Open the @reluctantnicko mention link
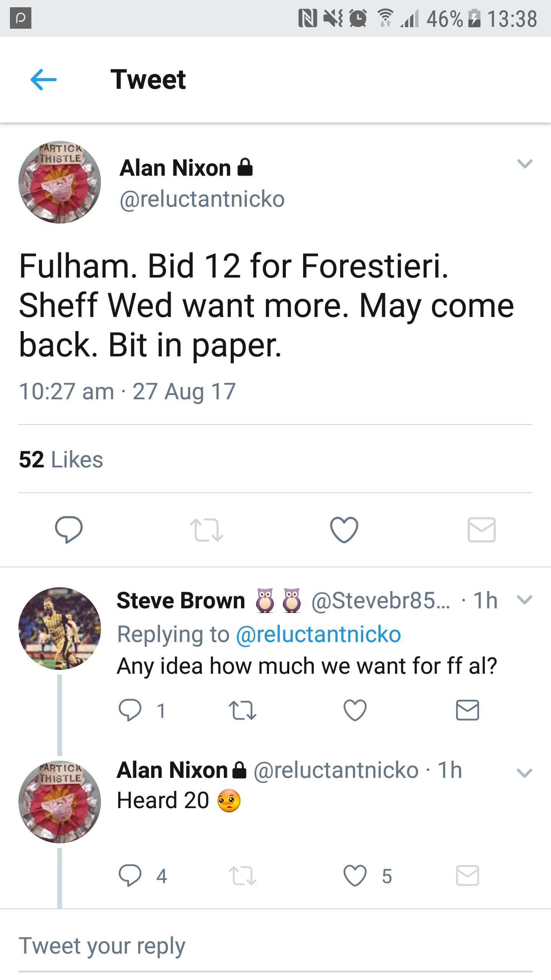Image resolution: width=551 pixels, height=980 pixels. pyautogui.click(x=318, y=634)
